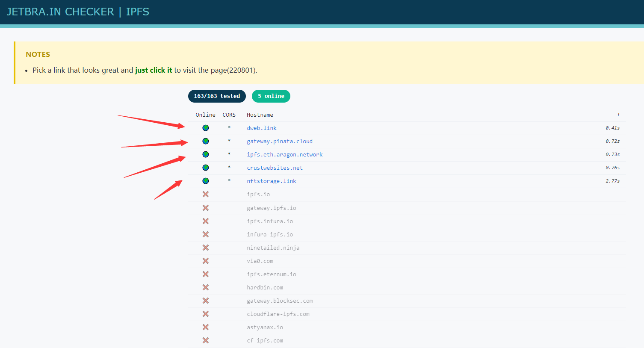Click the X icon next to hardbin.com

click(206, 287)
